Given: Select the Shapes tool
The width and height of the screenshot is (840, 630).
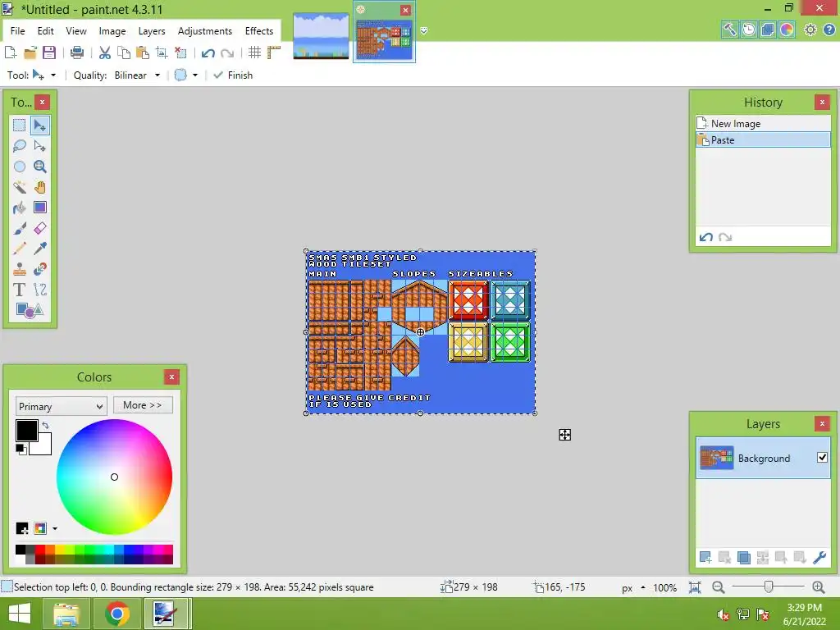Looking at the screenshot, I should [x=30, y=310].
